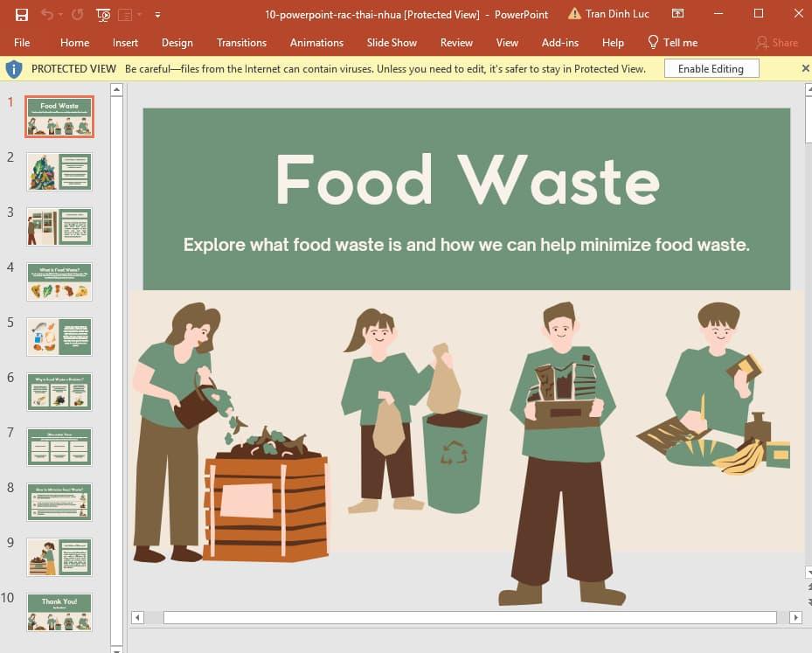Select slide 5 thumbnail
Screen dimensions: 812x653
tap(59, 336)
